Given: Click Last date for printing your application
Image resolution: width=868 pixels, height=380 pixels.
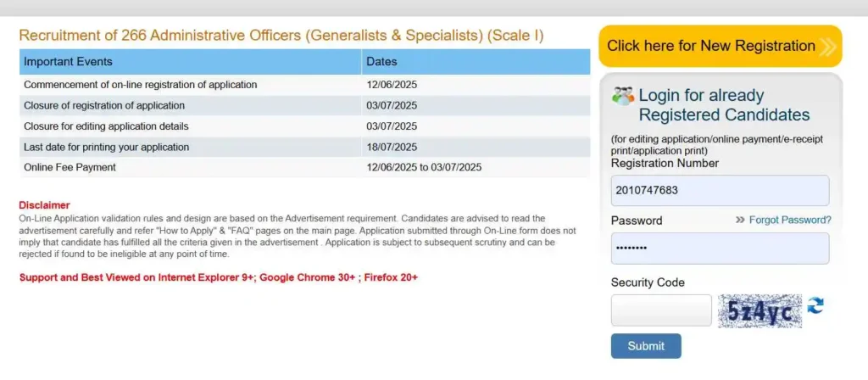Looking at the screenshot, I should 106,147.
